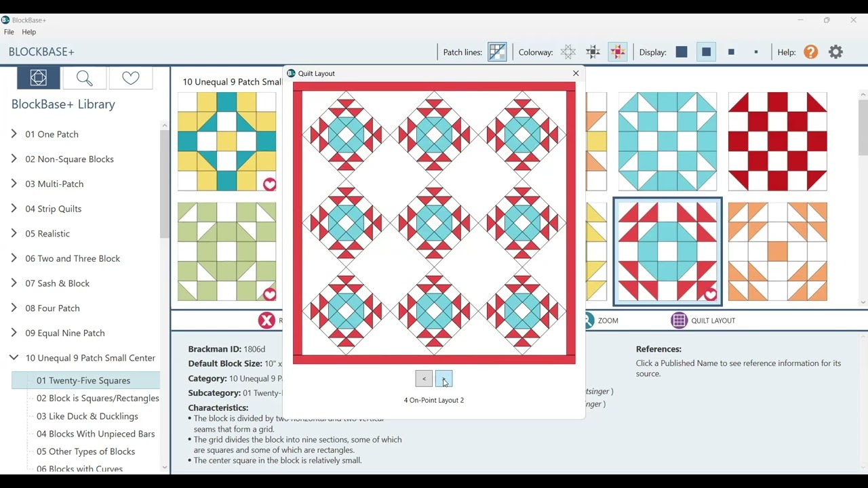The image size is (868, 488).
Task: Collapse the 10 Unequal 9 Patch Small Center category
Action: 14,357
